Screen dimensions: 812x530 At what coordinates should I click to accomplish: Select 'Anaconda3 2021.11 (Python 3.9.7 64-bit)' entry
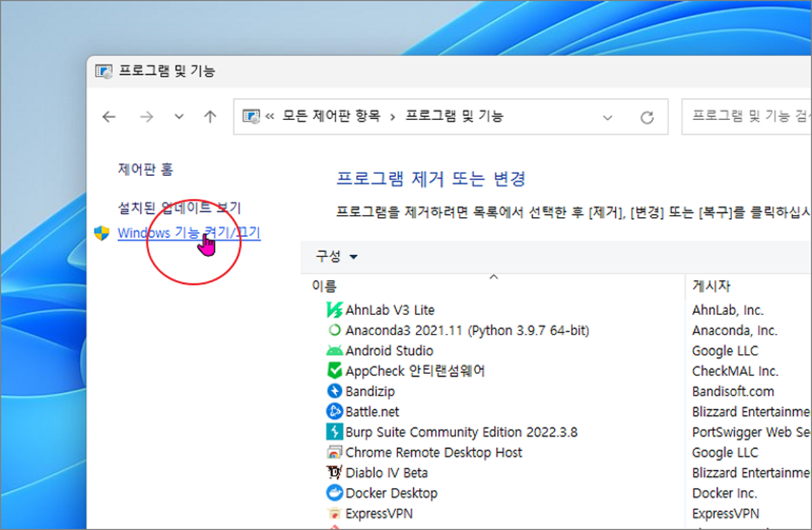[467, 331]
